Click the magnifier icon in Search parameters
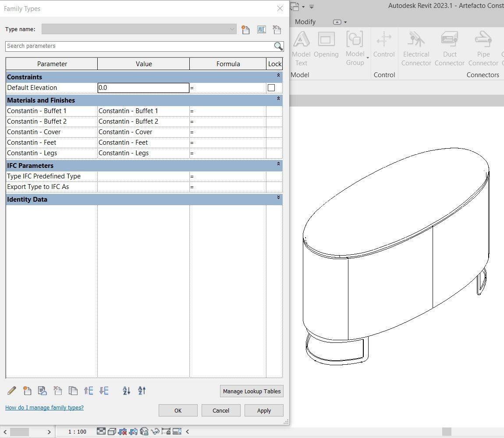 278,46
